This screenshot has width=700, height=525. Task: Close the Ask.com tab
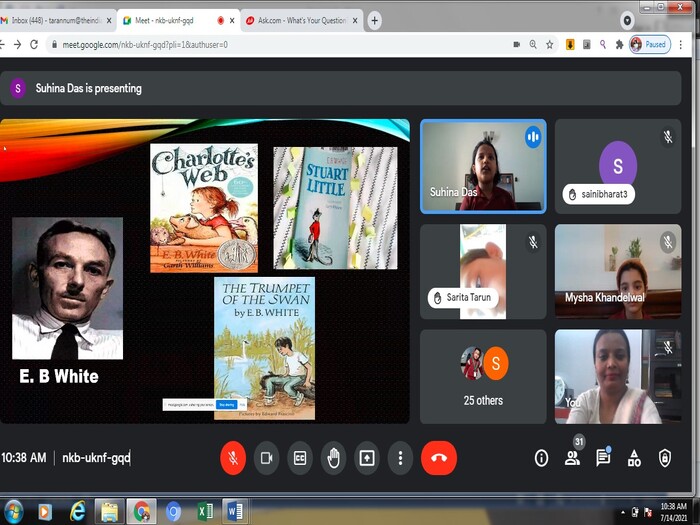pos(355,21)
